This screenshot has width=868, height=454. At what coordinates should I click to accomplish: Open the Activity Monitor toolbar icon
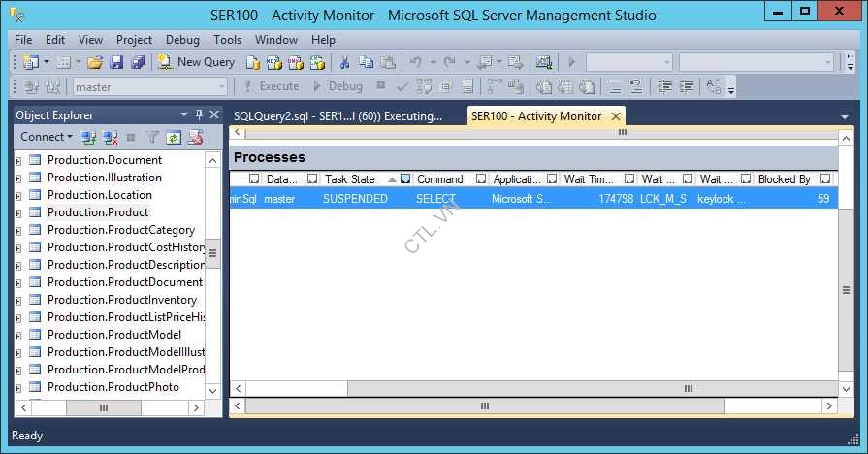pos(543,62)
